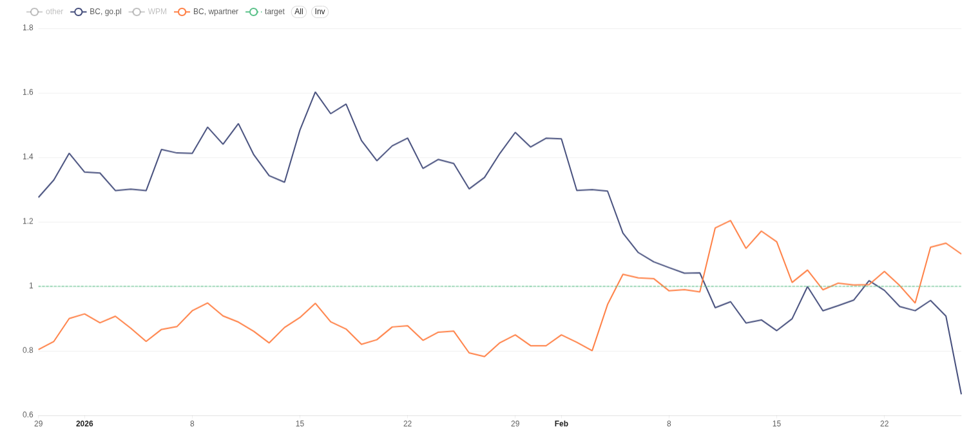Click the dark blue BC, go.pl legend marker
This screenshot has height=438, width=980.
(79, 12)
